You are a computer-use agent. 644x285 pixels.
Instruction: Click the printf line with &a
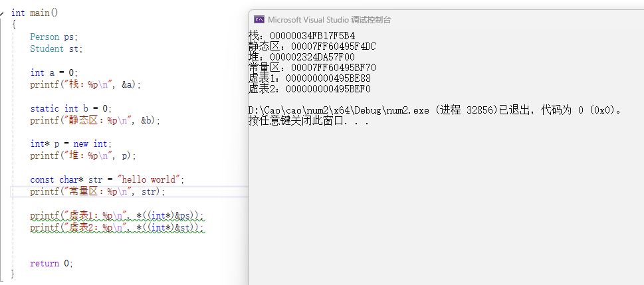pyautogui.click(x=86, y=84)
